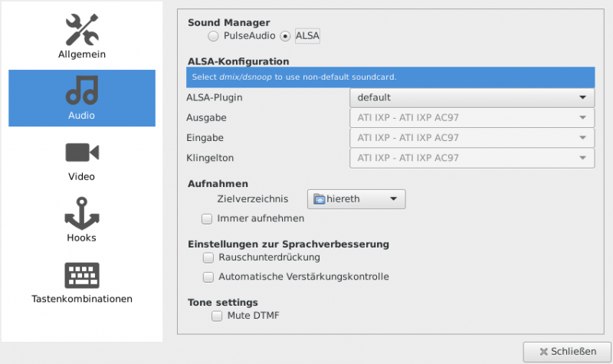
Task: Click the Tone settings heading
Action: (222, 303)
